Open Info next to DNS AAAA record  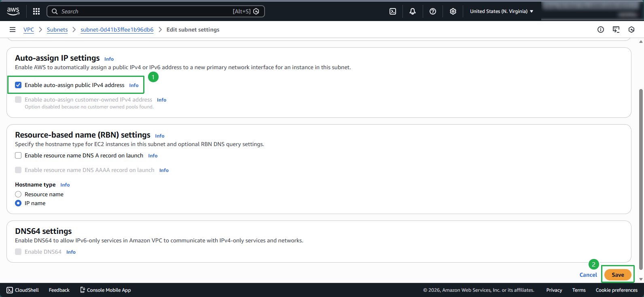tap(164, 170)
